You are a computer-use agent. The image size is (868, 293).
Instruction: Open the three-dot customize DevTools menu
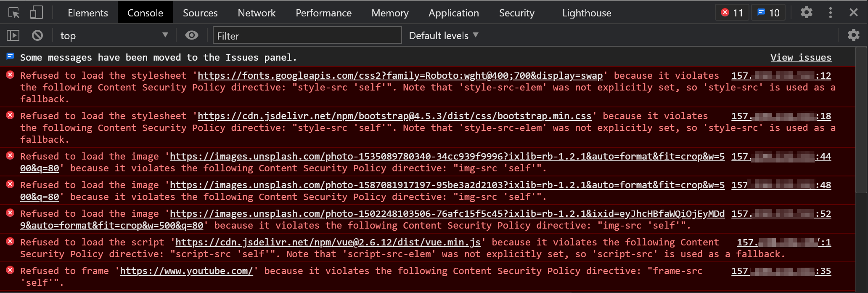coord(830,13)
